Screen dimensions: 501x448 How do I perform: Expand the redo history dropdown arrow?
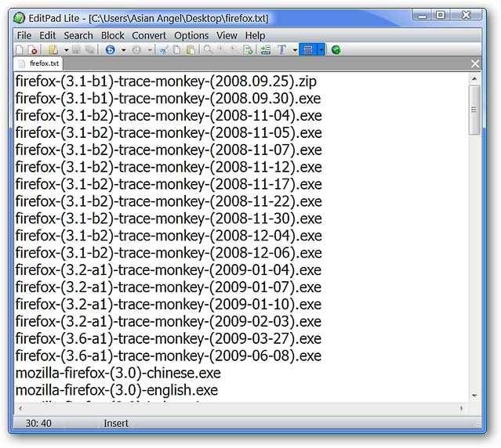pos(150,50)
